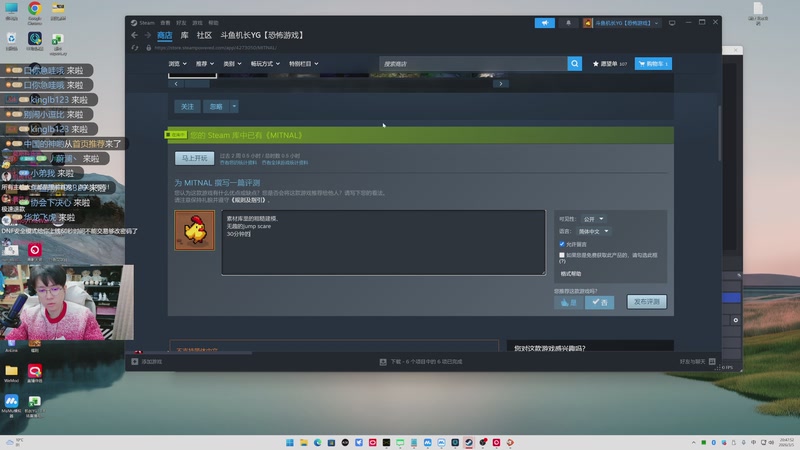Open the visibility (可见性) 公开 dropdown
800x450 pixels.
coord(593,219)
